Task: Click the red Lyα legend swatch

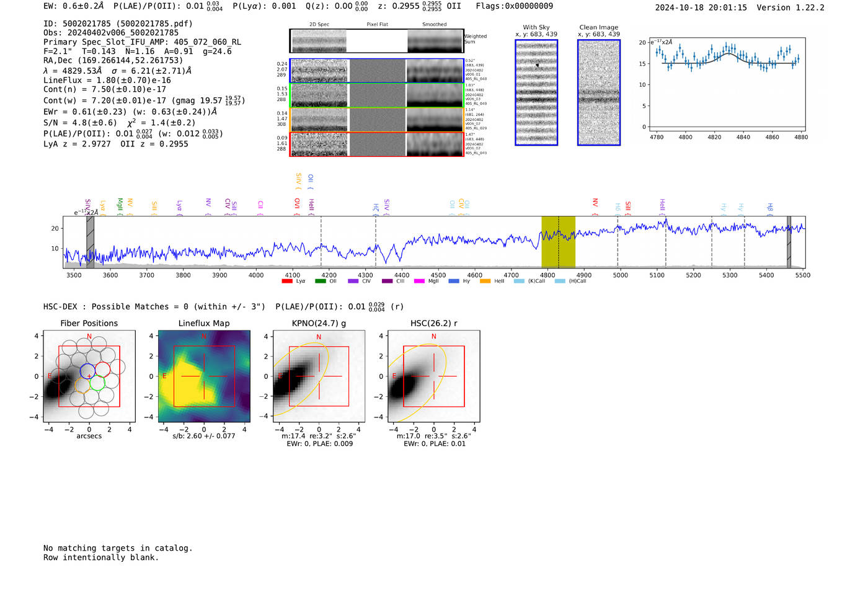Action: coord(287,281)
